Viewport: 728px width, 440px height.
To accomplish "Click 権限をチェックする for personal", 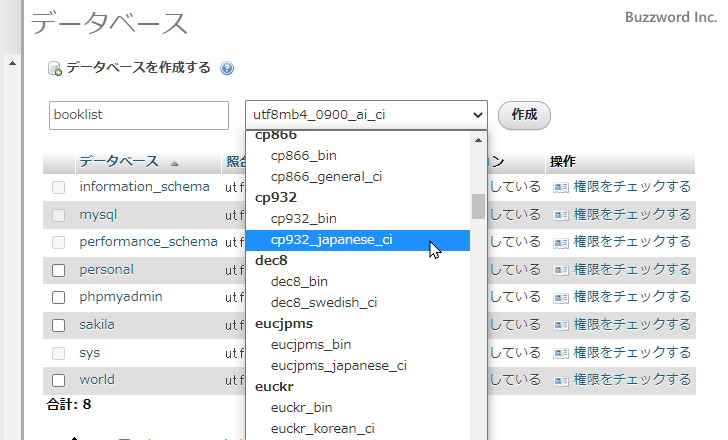I will 632,270.
